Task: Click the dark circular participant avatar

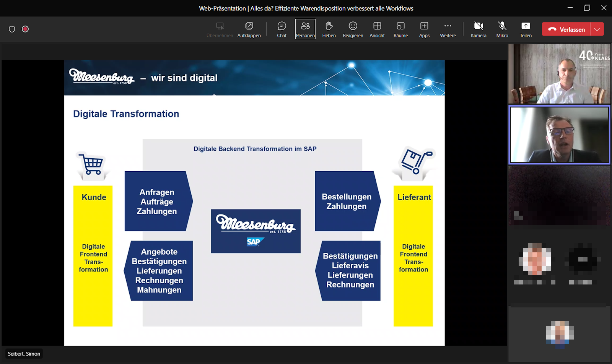Action: (583, 259)
